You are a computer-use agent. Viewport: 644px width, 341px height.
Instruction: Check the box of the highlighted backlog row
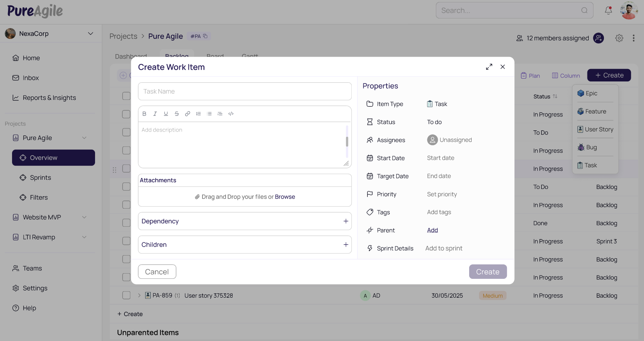(x=126, y=168)
